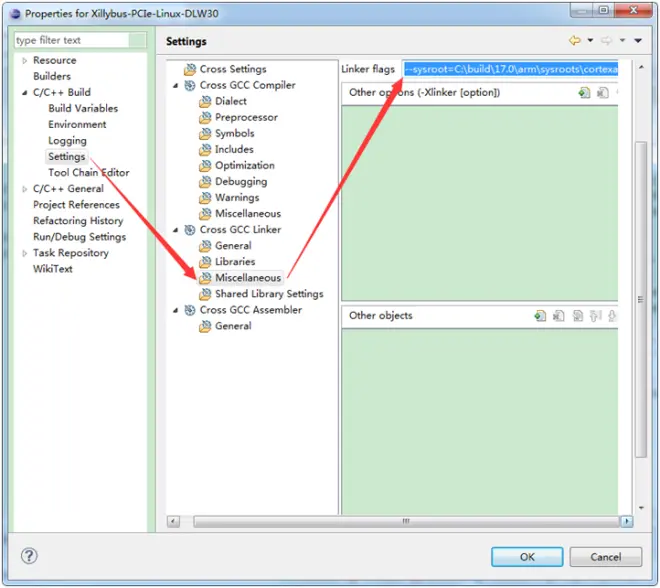Click the Includes option icon

point(205,149)
